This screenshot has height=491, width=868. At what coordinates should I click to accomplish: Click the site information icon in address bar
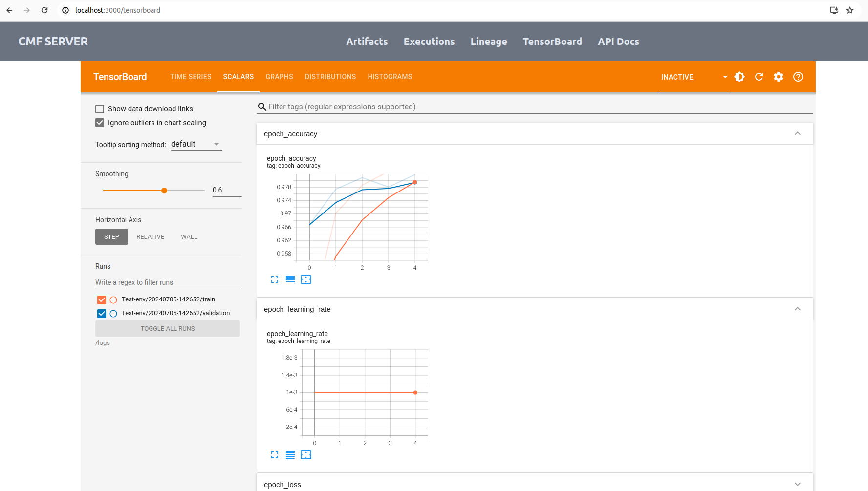pyautogui.click(x=65, y=10)
